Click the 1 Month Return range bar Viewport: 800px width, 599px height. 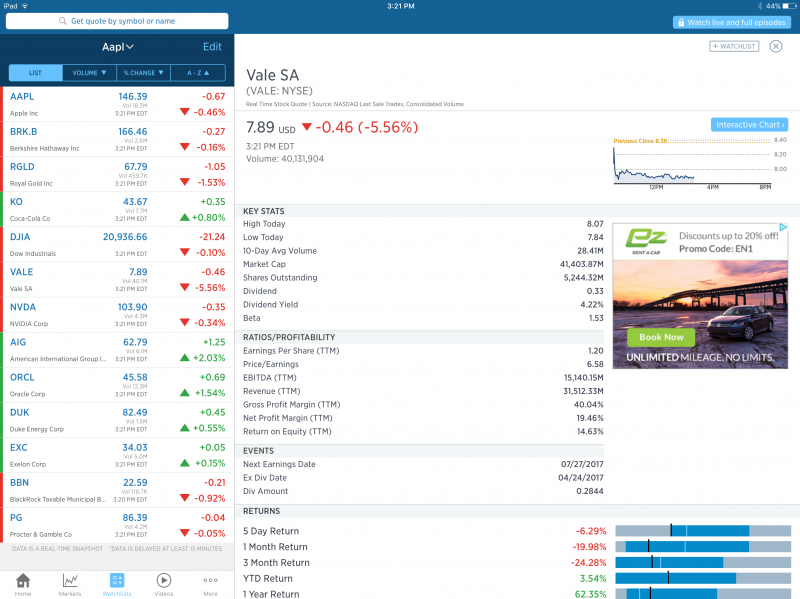click(701, 547)
